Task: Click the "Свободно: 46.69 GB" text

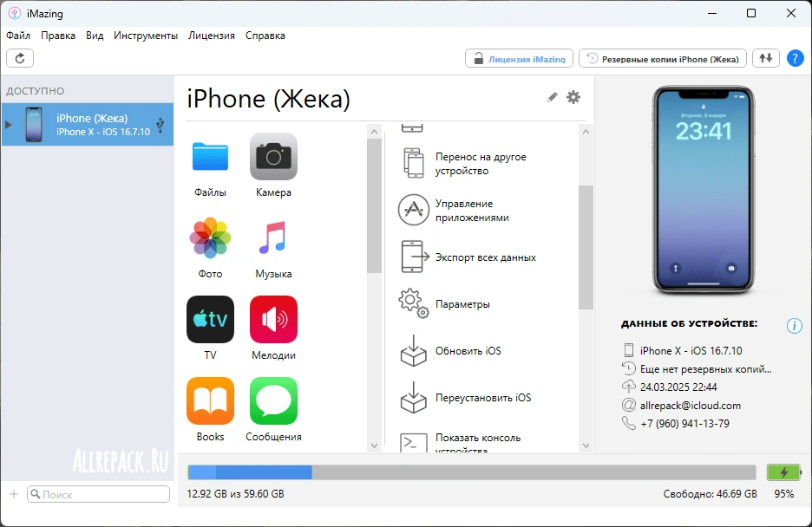Action: (710, 494)
